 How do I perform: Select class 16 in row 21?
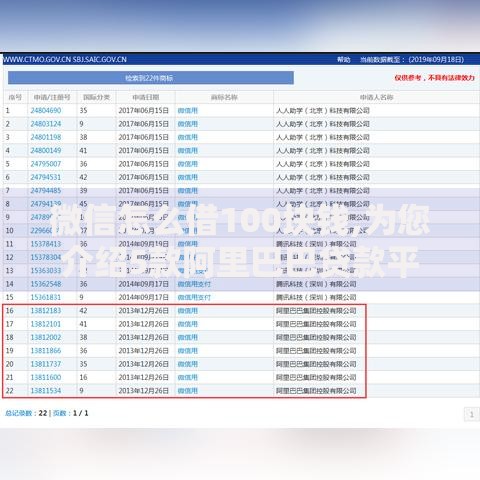tap(83, 377)
